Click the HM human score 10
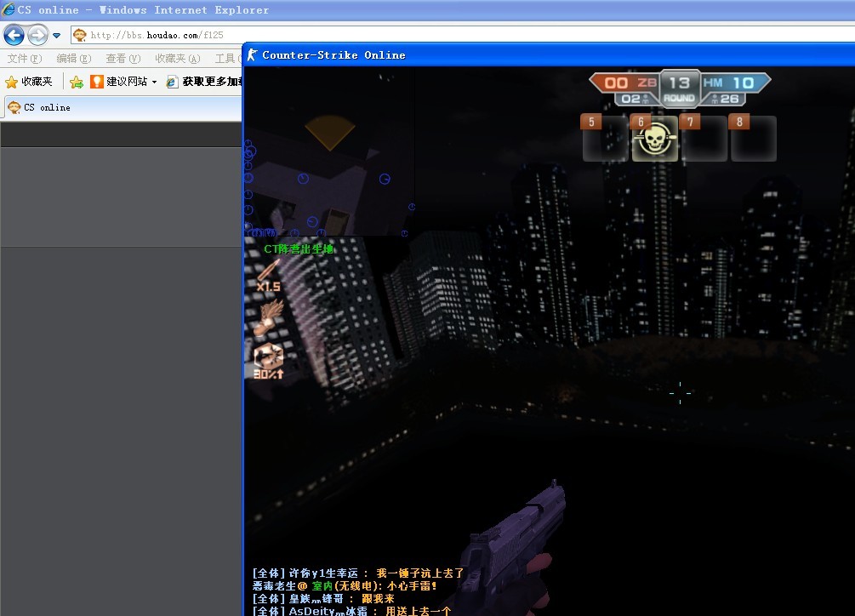855x616 pixels. coord(744,83)
